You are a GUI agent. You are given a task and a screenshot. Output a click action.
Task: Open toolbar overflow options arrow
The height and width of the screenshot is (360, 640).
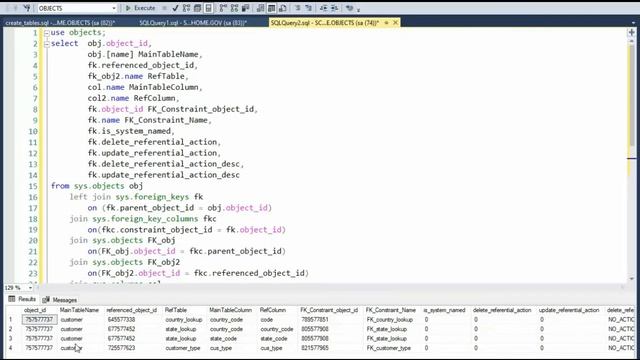[358, 10]
